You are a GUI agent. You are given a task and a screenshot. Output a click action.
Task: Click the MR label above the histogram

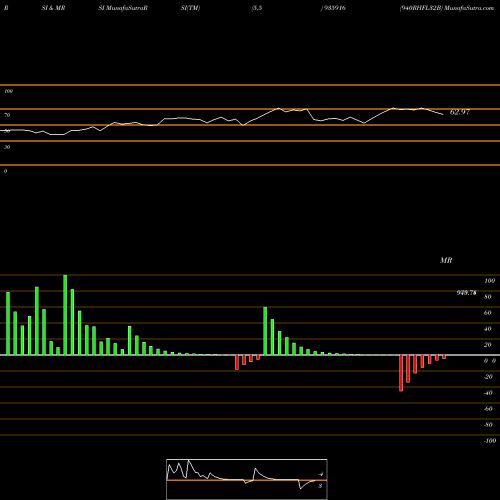tap(446, 260)
